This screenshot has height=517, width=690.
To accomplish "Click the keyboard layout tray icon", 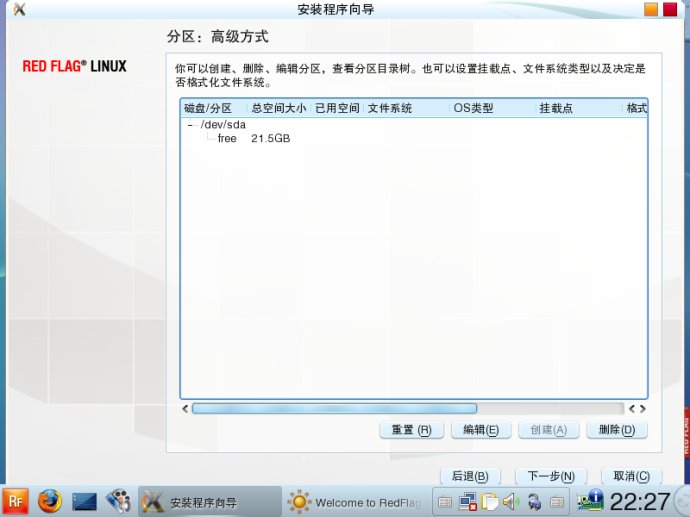I will click(445, 502).
